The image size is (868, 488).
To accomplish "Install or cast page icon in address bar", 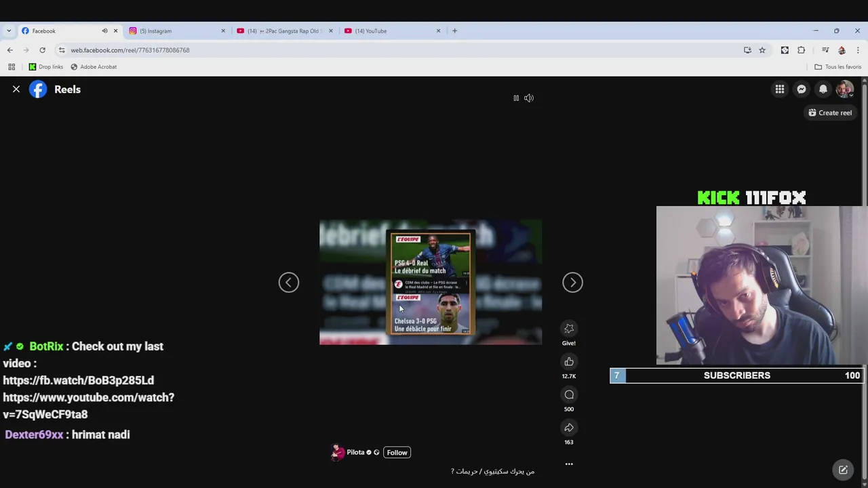I will (x=747, y=50).
